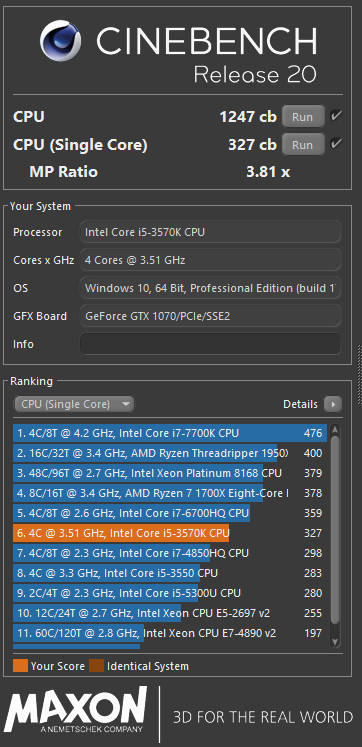Run the CPU (Single Core) benchmark
362x747 pixels.
click(303, 144)
